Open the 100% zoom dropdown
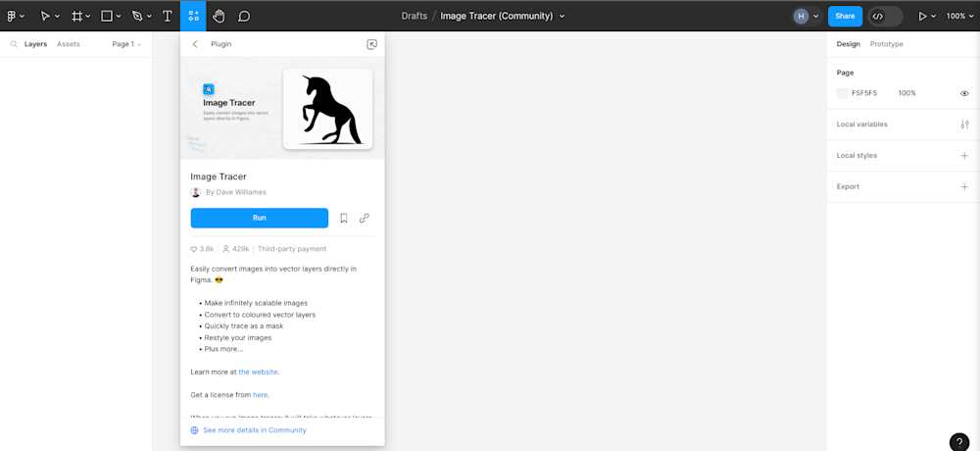 click(959, 17)
